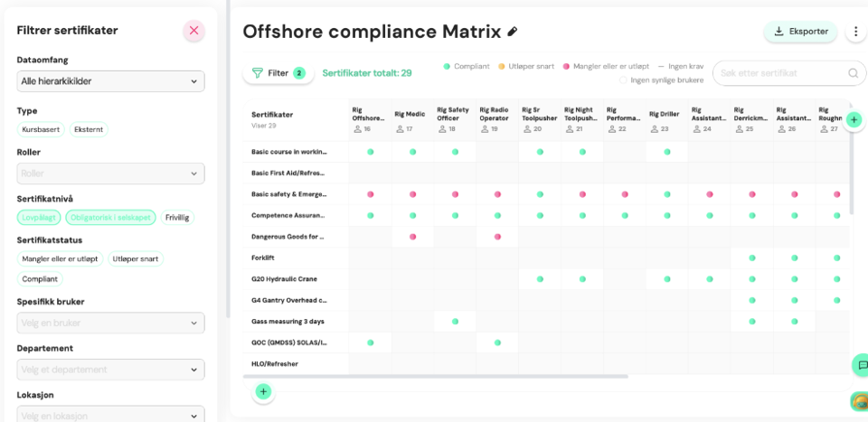Viewport: 868px width, 422px height.
Task: Open the Velg en lokasjon dropdown
Action: (110, 416)
